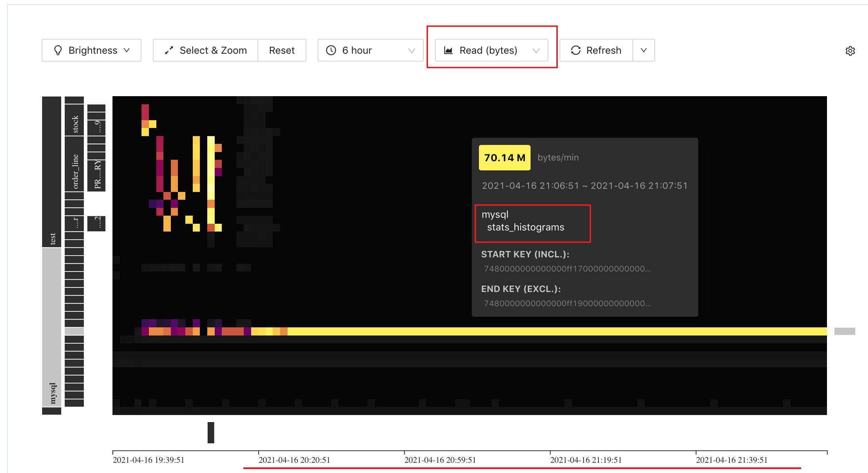This screenshot has width=868, height=473.
Task: Expand the Refresh interval dropdown arrow
Action: click(x=643, y=50)
